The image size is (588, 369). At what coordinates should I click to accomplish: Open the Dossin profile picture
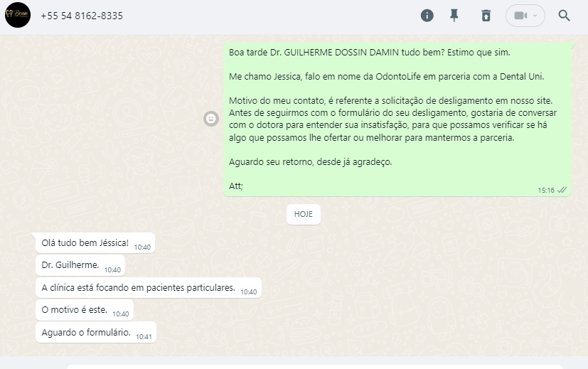pos(18,15)
